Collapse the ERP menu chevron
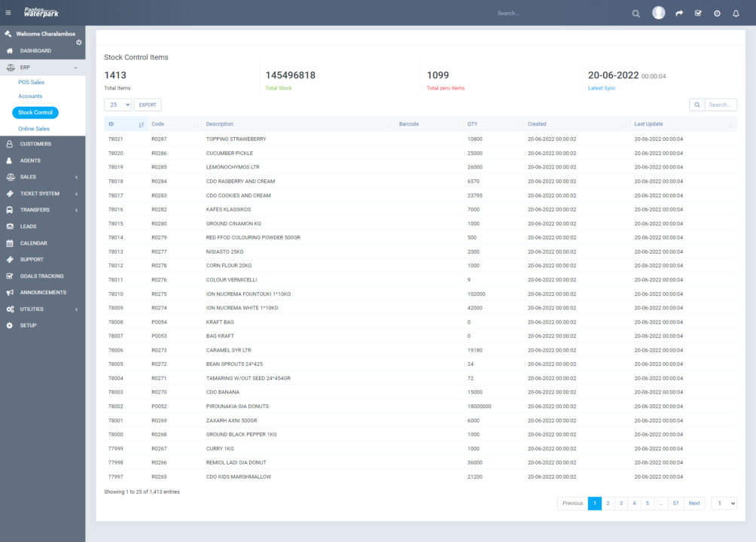This screenshot has height=542, width=756. [x=76, y=68]
